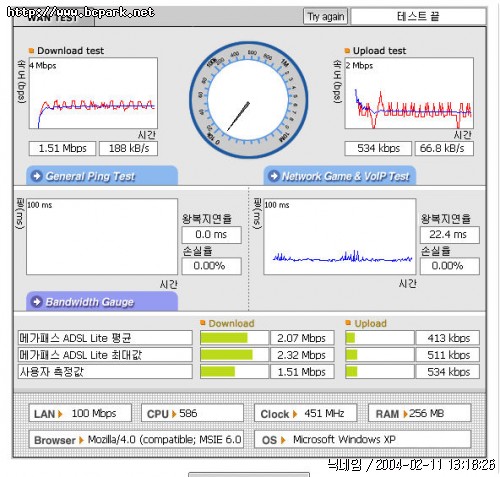Click the 413 kbps upload progress bar
Screen dimensions: 500x477
(x=380, y=338)
